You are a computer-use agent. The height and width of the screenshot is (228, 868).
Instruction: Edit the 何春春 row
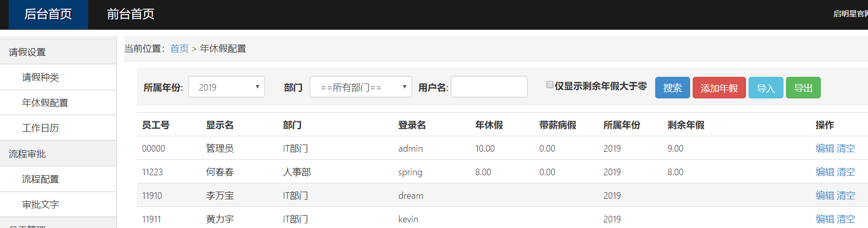(825, 172)
